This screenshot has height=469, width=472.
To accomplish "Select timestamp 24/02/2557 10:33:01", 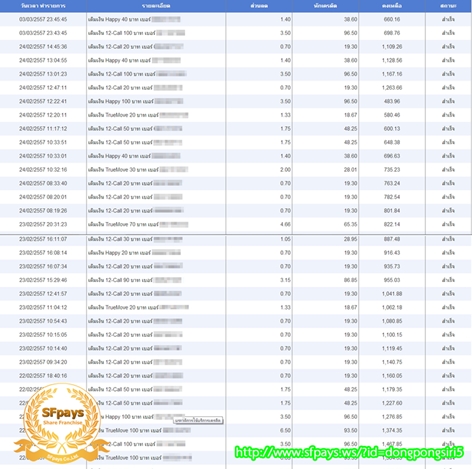I will [x=43, y=156].
